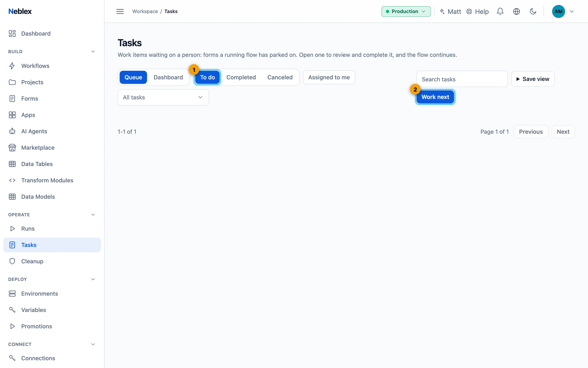The width and height of the screenshot is (588, 368).
Task: Select Tasks in the sidebar
Action: pyautogui.click(x=52, y=245)
